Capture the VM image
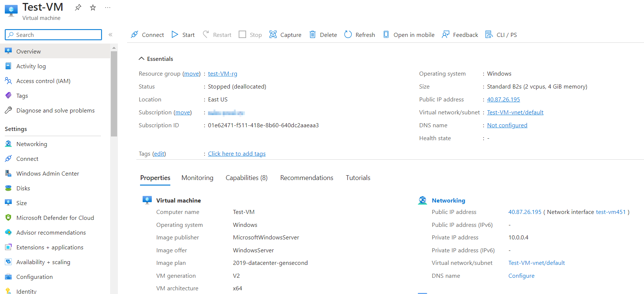Image resolution: width=644 pixels, height=294 pixels. pos(285,35)
